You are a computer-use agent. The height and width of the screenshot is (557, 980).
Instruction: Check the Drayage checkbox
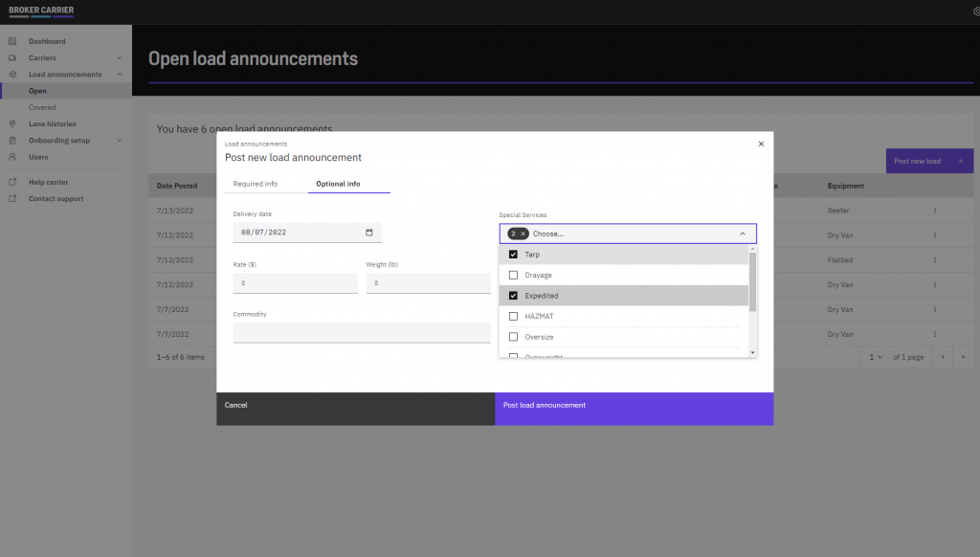click(513, 275)
